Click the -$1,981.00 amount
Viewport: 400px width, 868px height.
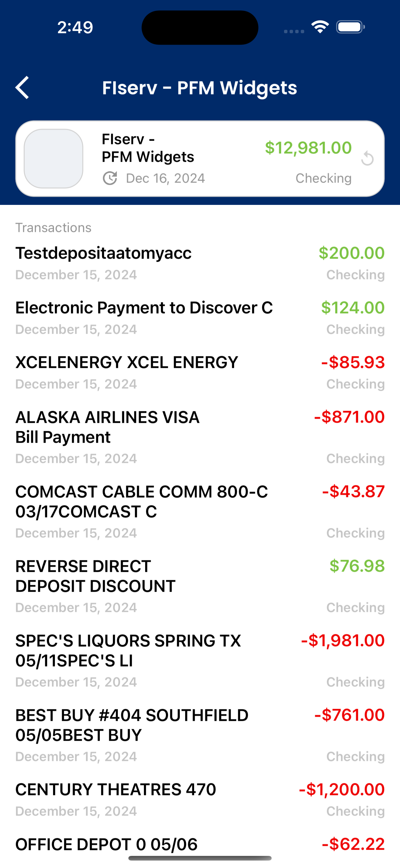point(342,640)
